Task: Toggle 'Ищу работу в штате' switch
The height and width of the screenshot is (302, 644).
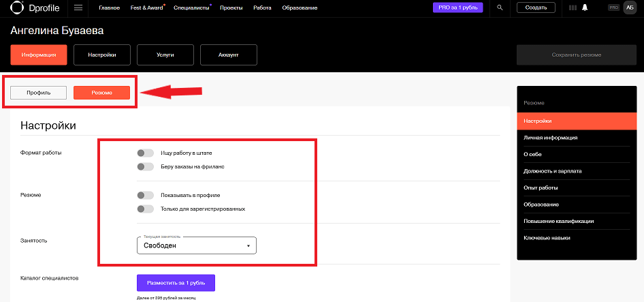Action: click(x=145, y=153)
